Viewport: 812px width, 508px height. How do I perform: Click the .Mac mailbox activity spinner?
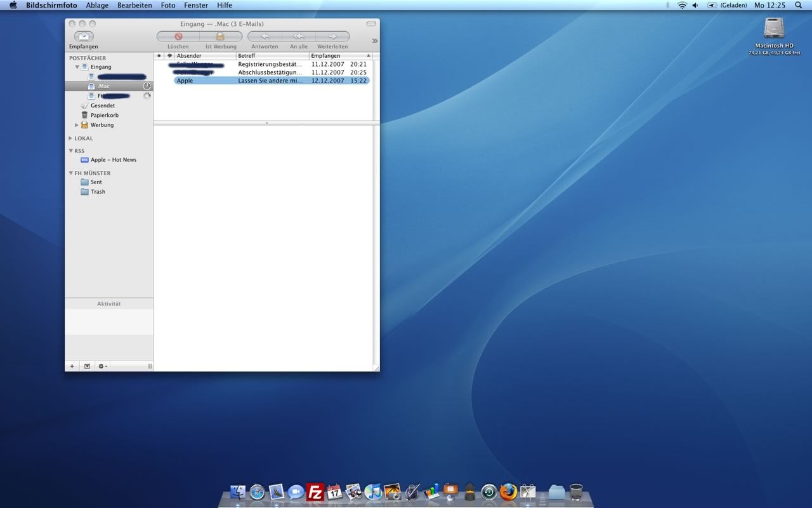tap(147, 86)
